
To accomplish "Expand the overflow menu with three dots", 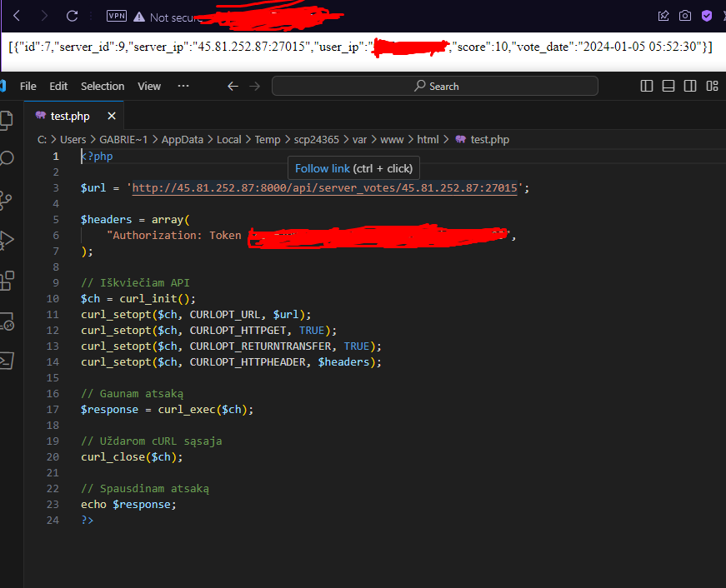I will [x=183, y=86].
